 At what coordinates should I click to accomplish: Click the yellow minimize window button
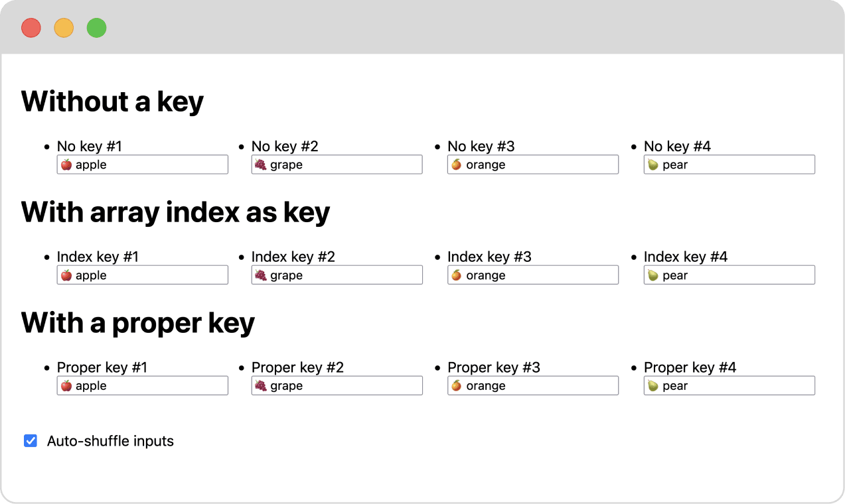click(64, 28)
